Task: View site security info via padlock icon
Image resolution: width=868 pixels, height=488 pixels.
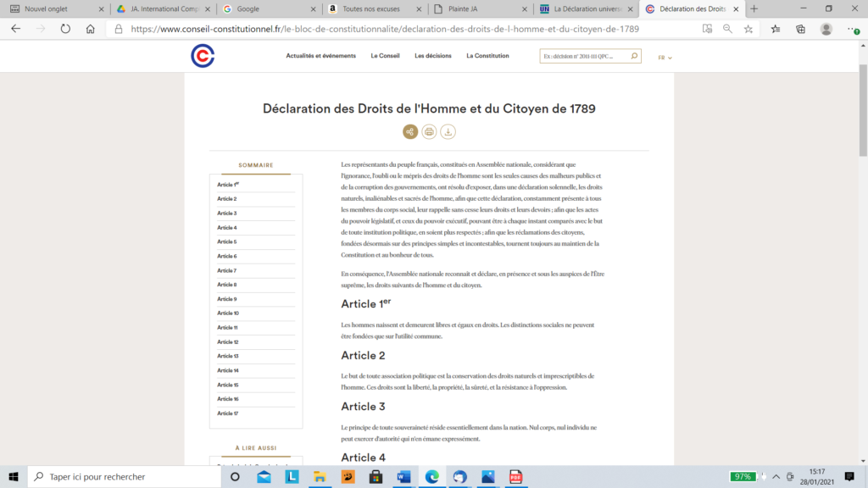Action: [x=119, y=29]
